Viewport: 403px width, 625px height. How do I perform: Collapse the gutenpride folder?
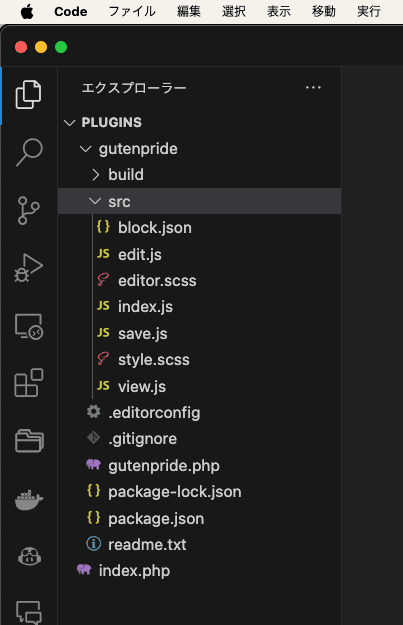click(86, 149)
